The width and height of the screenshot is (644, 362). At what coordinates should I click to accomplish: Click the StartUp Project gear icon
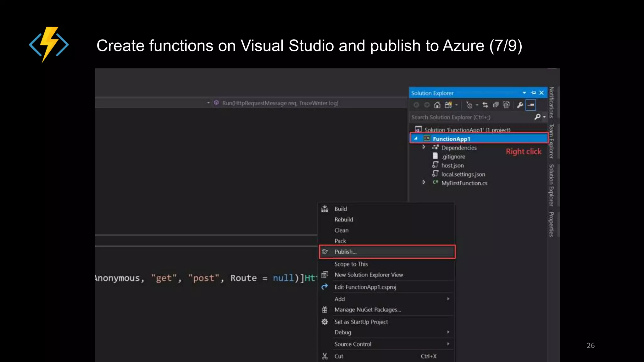(325, 322)
